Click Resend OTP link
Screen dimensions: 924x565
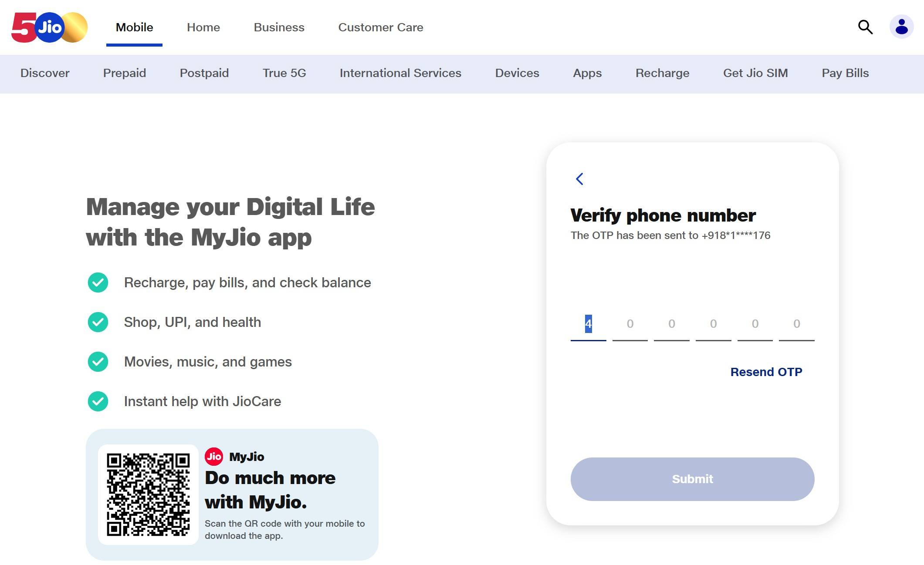click(766, 372)
